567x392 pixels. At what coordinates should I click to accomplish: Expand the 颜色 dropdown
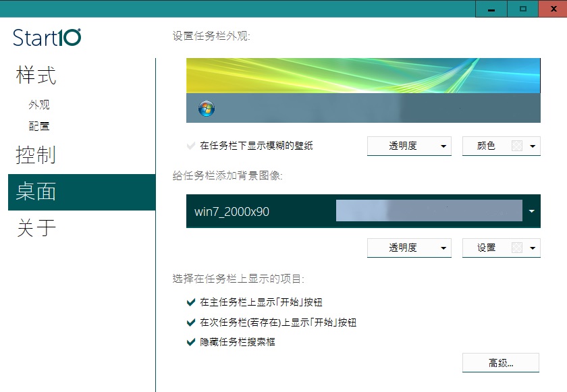501,146
